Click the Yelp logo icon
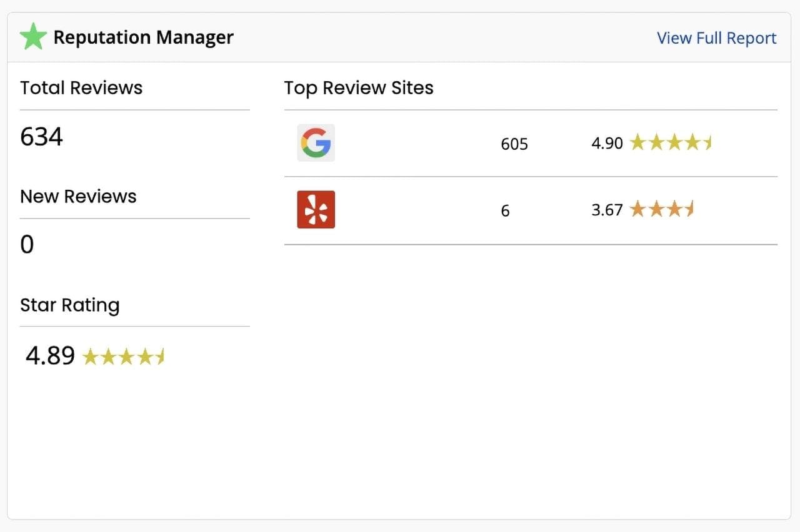Image resolution: width=800 pixels, height=532 pixels. coord(316,209)
